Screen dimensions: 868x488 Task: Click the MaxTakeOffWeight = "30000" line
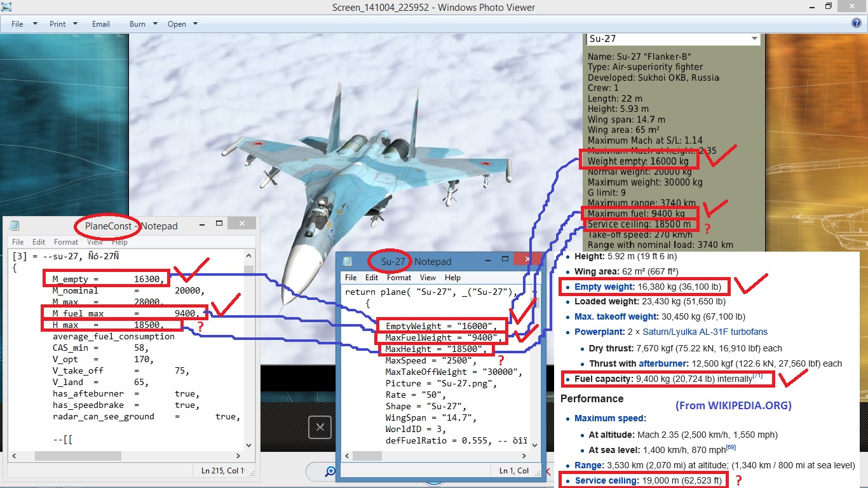[x=454, y=372]
